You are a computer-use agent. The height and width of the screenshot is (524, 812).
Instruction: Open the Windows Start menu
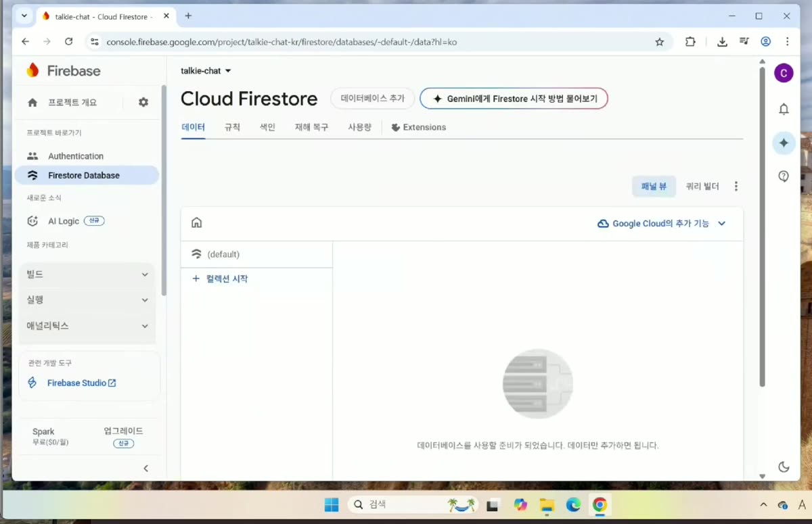coord(332,505)
